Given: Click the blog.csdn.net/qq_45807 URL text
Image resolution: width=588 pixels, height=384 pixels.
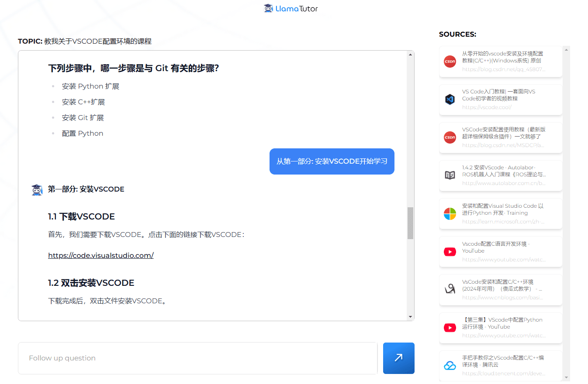Looking at the screenshot, I should click(x=504, y=69).
